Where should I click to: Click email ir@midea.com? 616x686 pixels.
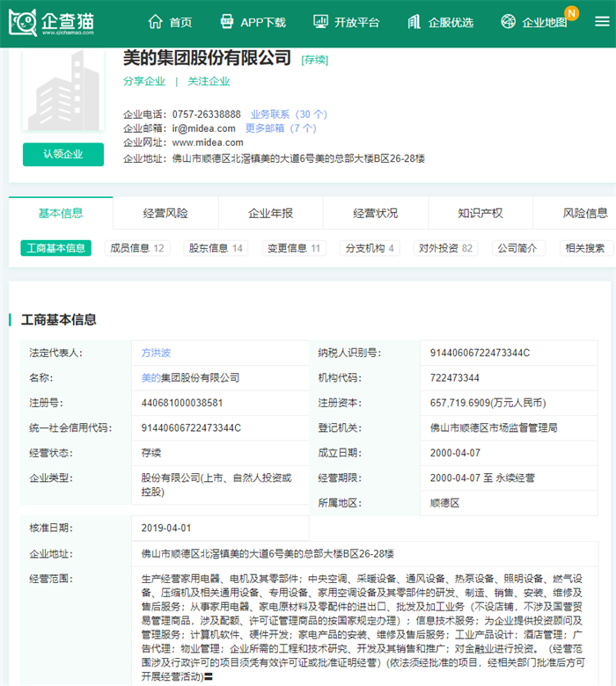(203, 128)
